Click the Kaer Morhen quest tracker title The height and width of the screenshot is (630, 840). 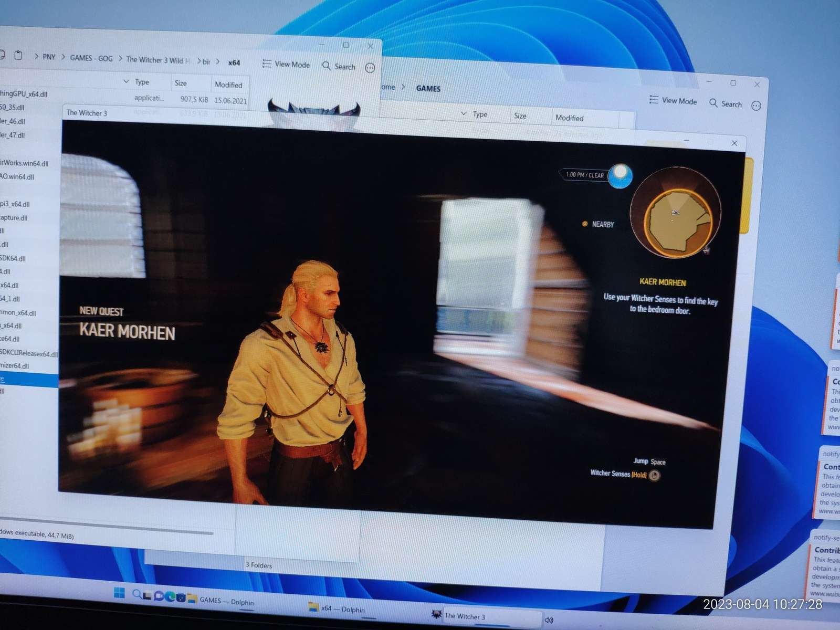pos(663,282)
